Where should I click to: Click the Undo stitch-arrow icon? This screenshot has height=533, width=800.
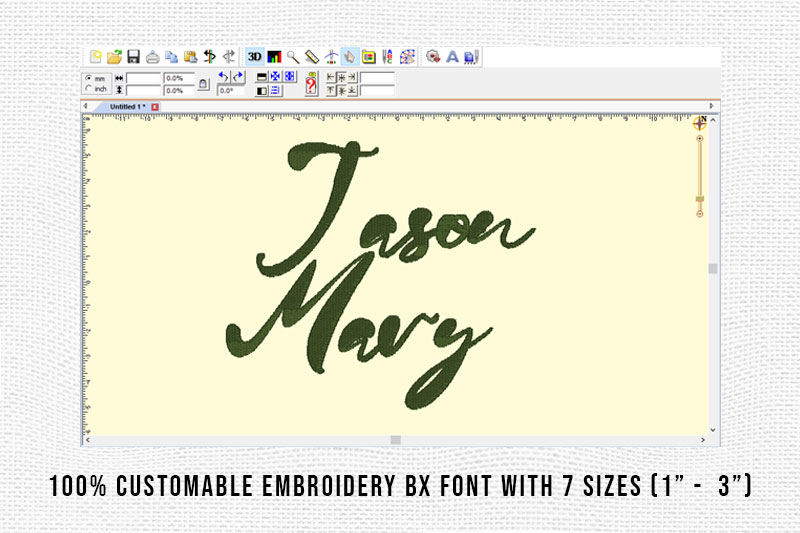click(210, 57)
